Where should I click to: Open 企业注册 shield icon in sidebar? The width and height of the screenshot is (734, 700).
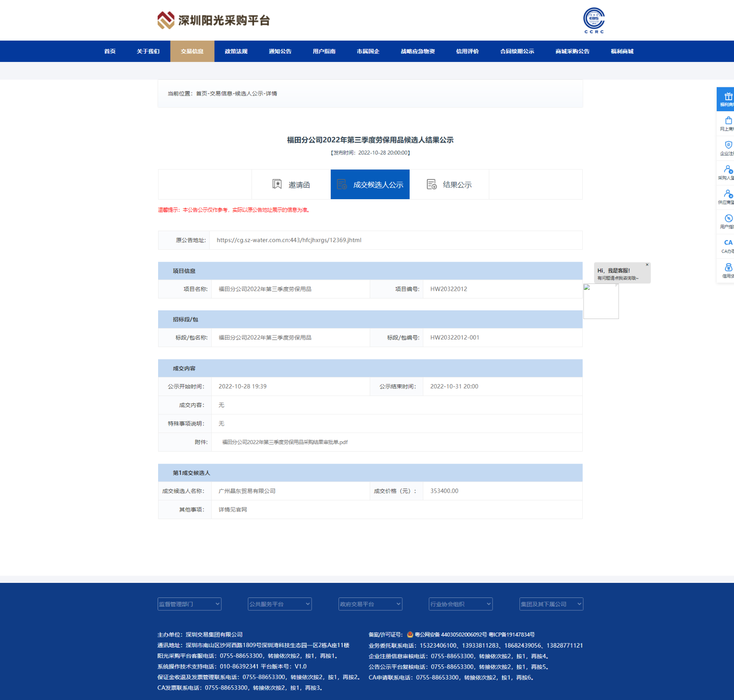[x=728, y=145]
